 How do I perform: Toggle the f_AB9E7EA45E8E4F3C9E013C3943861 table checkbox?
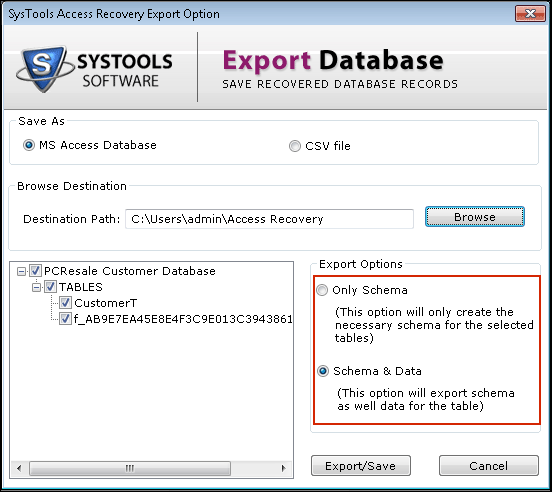tap(65, 319)
